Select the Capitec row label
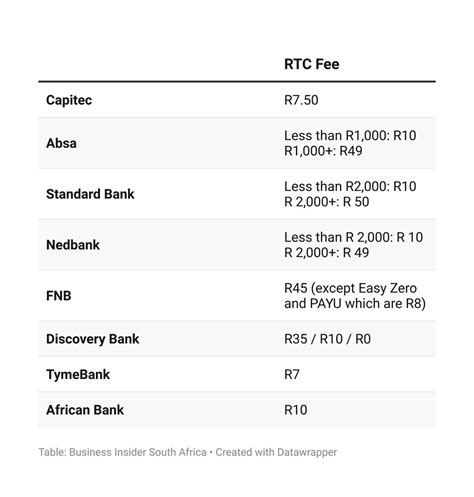This screenshot has width=474, height=497. point(69,100)
